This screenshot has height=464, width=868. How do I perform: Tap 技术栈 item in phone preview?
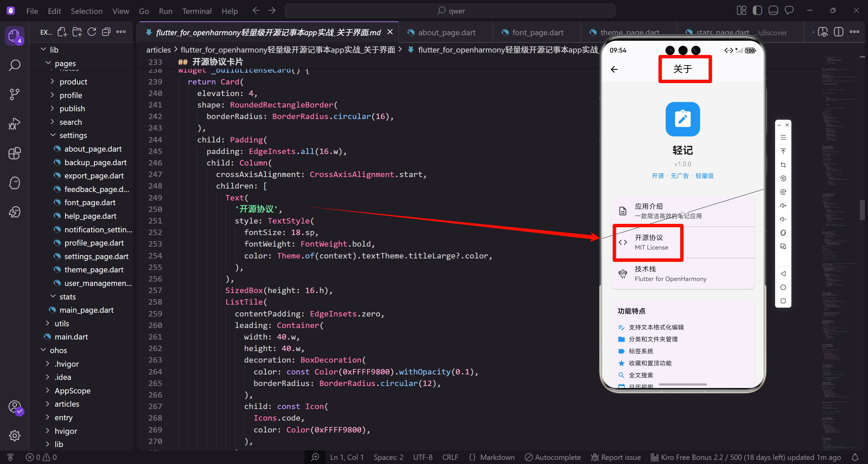pos(683,274)
